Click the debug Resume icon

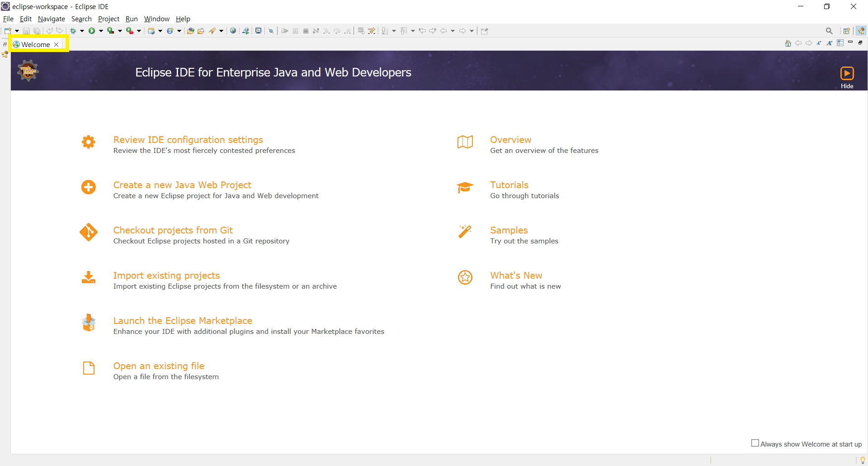[x=285, y=31]
